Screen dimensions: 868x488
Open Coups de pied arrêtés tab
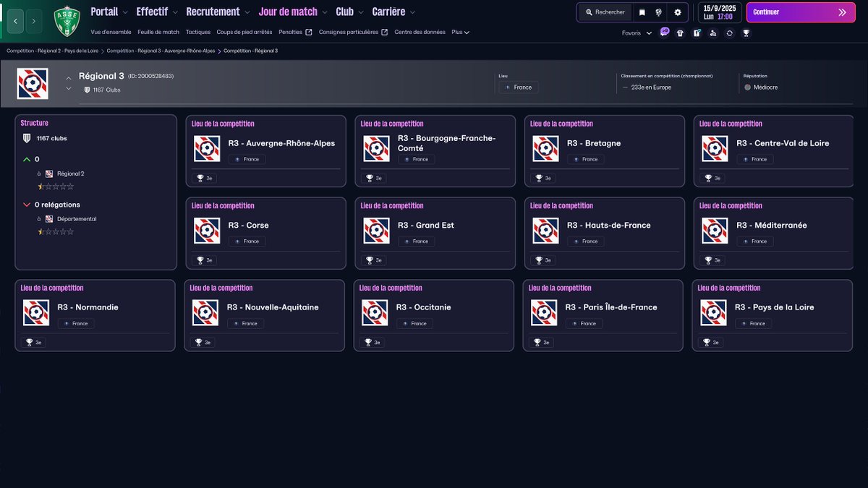244,32
